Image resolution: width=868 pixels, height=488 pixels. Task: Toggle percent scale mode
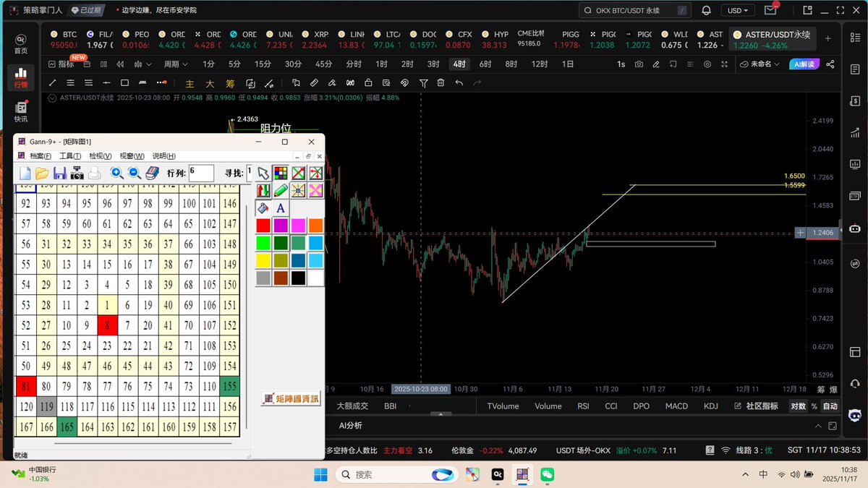[814, 406]
